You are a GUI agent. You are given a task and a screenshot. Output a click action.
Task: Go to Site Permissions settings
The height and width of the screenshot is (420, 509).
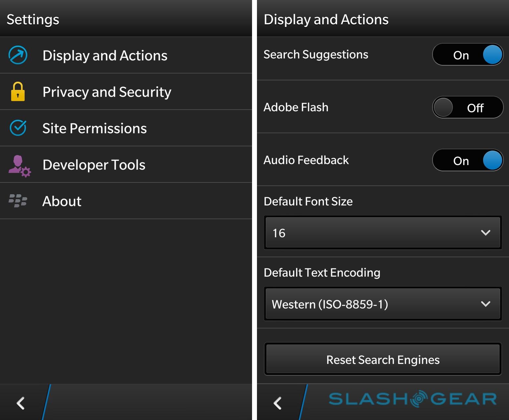tap(95, 128)
